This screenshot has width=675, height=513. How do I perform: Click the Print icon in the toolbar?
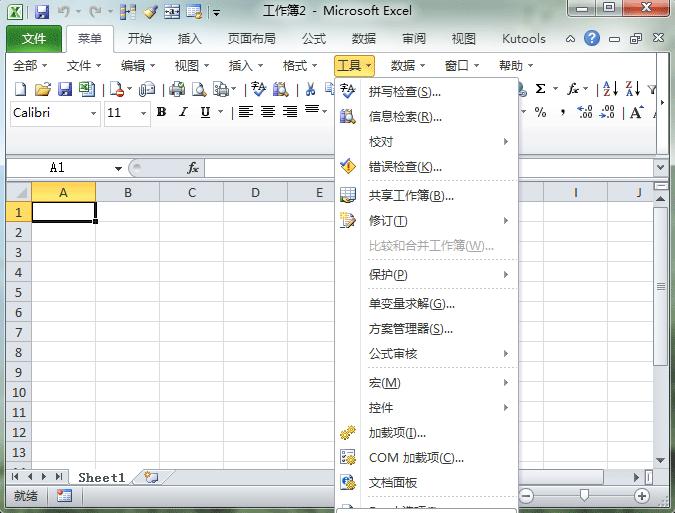tap(177, 89)
